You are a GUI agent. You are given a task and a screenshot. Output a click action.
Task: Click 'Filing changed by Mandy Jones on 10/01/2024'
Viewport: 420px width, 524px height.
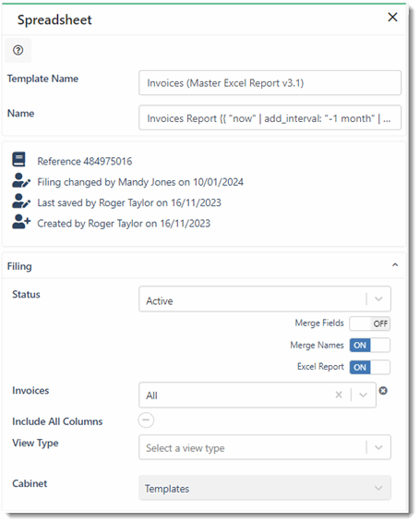click(140, 182)
